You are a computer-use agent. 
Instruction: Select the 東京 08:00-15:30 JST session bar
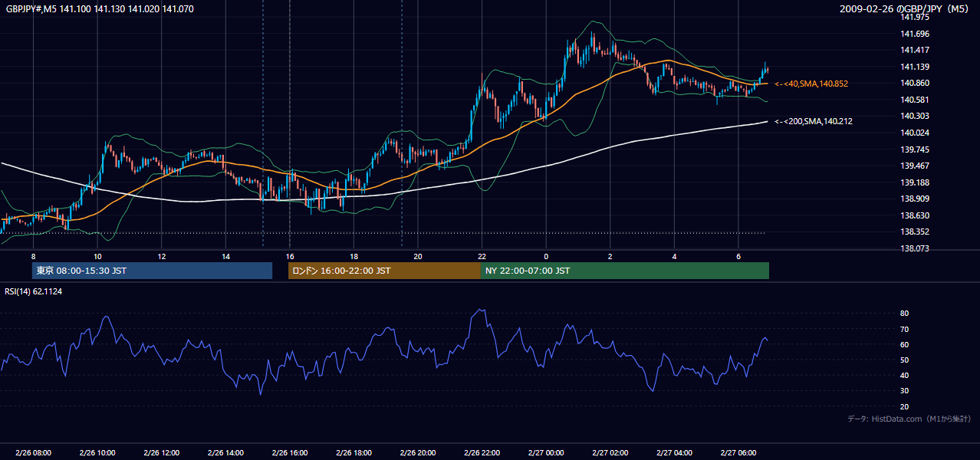(152, 271)
